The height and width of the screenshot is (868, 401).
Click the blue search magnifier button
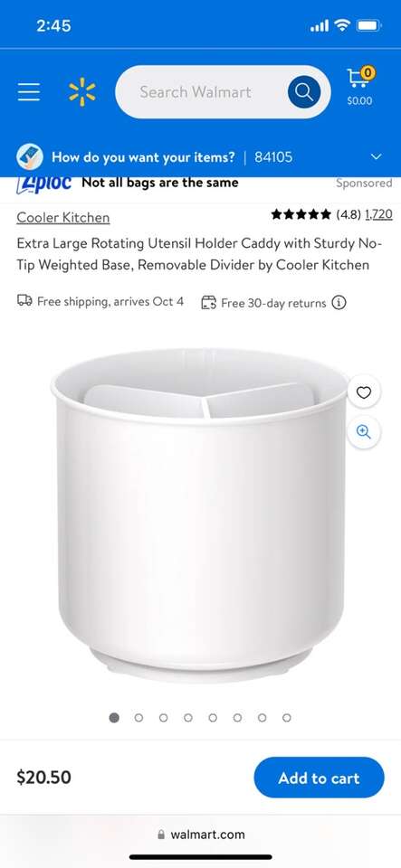[x=304, y=92]
